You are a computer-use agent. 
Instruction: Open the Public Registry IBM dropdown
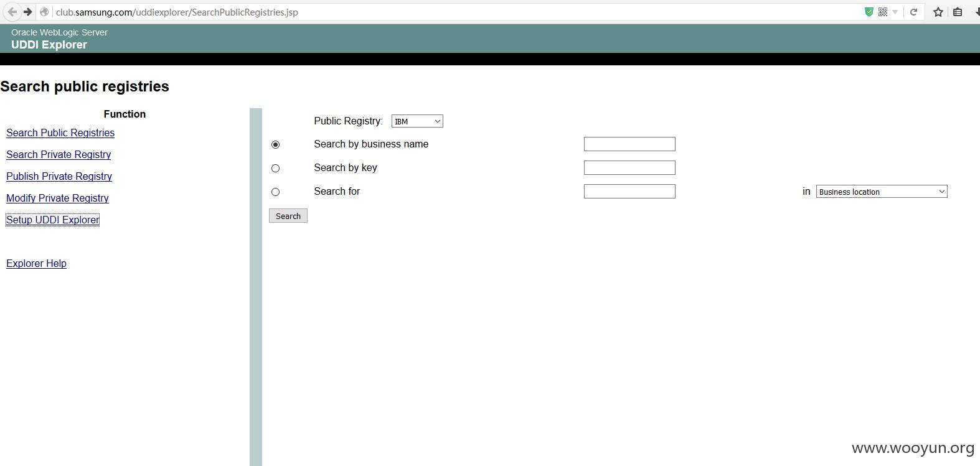417,121
